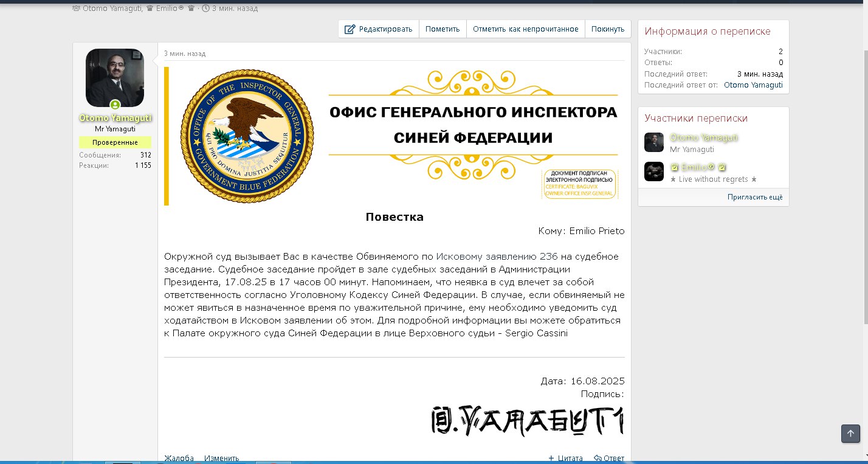Report the post via Жалоба

(179, 459)
